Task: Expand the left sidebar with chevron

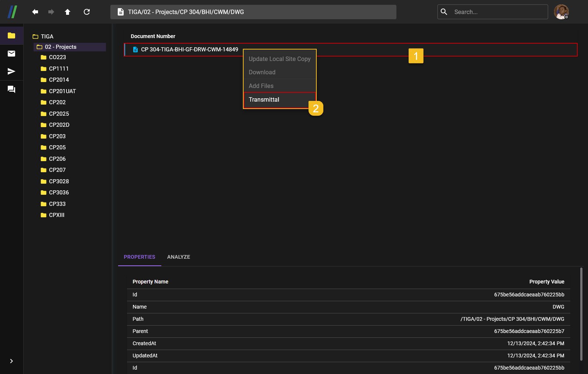Action: [x=11, y=361]
